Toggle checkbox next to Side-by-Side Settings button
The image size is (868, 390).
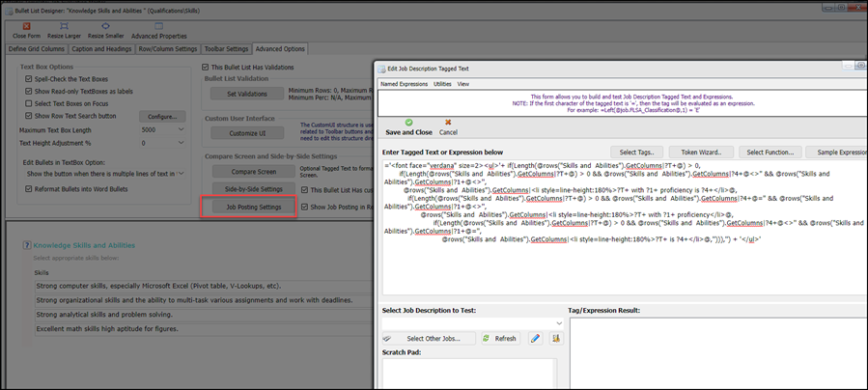tap(304, 189)
